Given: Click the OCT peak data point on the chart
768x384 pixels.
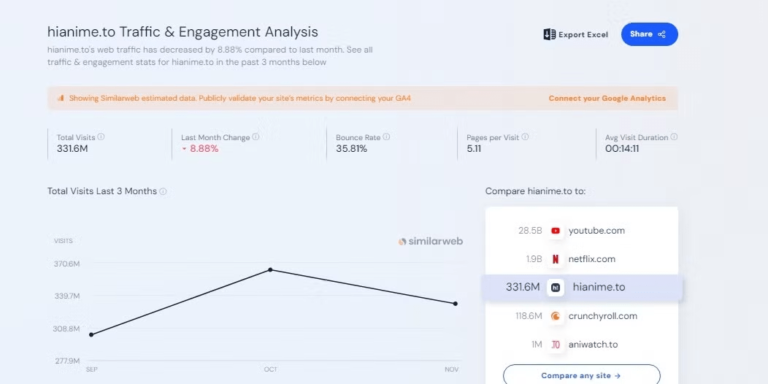Looking at the screenshot, I should pyautogui.click(x=270, y=270).
